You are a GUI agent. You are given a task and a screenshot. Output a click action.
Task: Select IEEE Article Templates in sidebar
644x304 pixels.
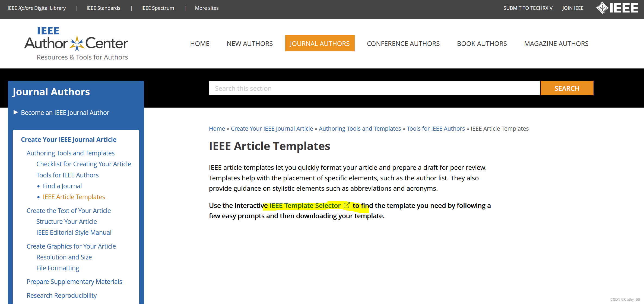[x=74, y=197]
